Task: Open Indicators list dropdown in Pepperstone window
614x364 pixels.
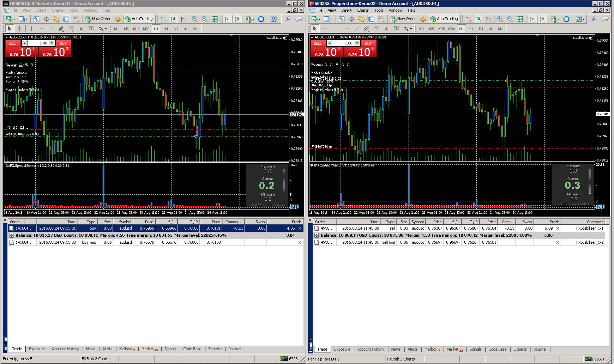Action: tap(555, 19)
